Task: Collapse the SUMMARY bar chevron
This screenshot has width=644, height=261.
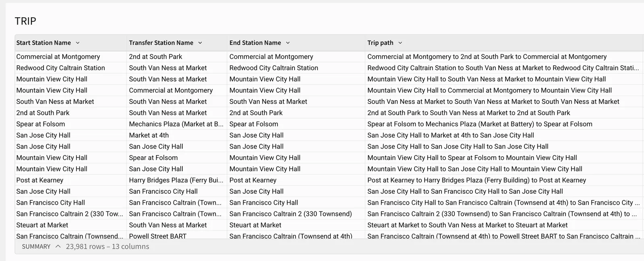Action: [58, 246]
